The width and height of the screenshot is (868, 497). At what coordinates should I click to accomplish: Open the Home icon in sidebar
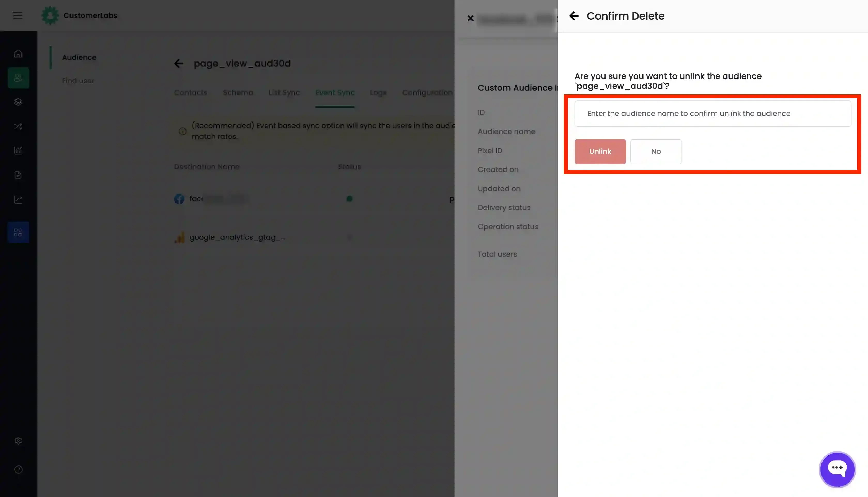[x=18, y=53]
